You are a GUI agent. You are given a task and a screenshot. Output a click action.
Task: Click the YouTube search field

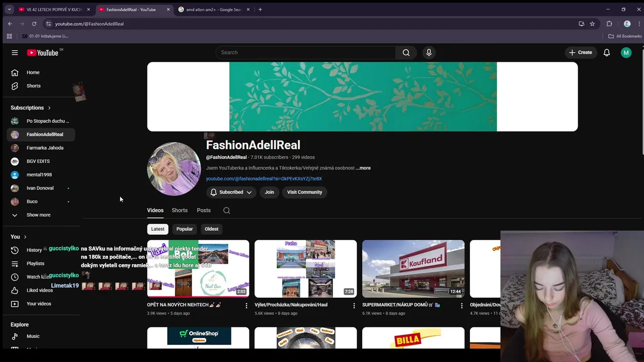click(306, 52)
